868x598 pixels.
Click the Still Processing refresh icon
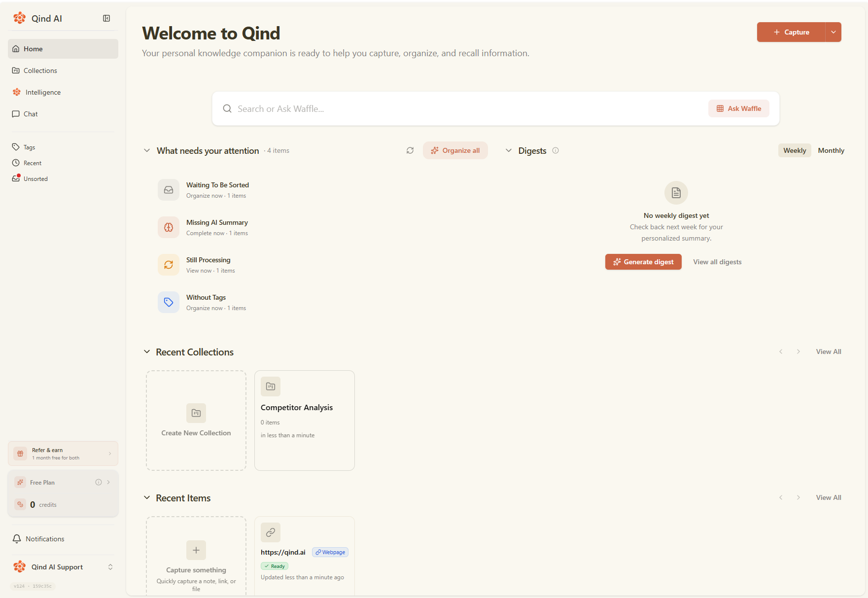(169, 265)
